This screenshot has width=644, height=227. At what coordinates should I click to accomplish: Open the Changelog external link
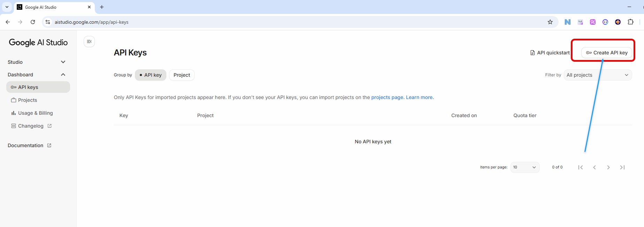pos(31,126)
